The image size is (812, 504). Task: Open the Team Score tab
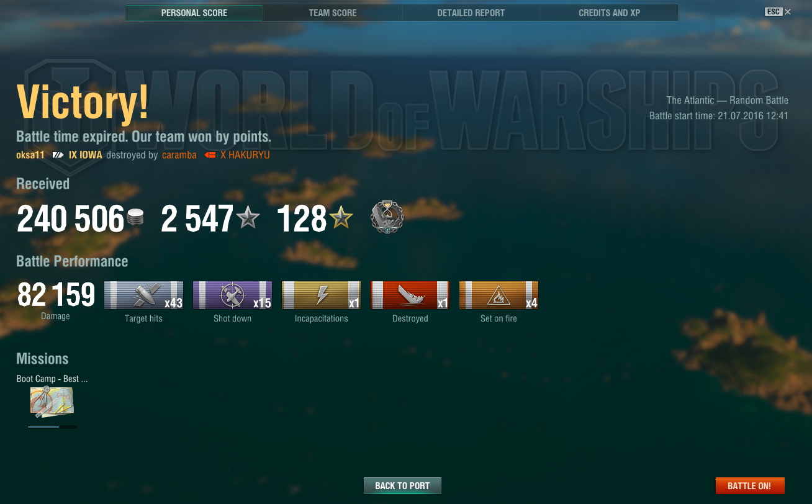pos(332,13)
